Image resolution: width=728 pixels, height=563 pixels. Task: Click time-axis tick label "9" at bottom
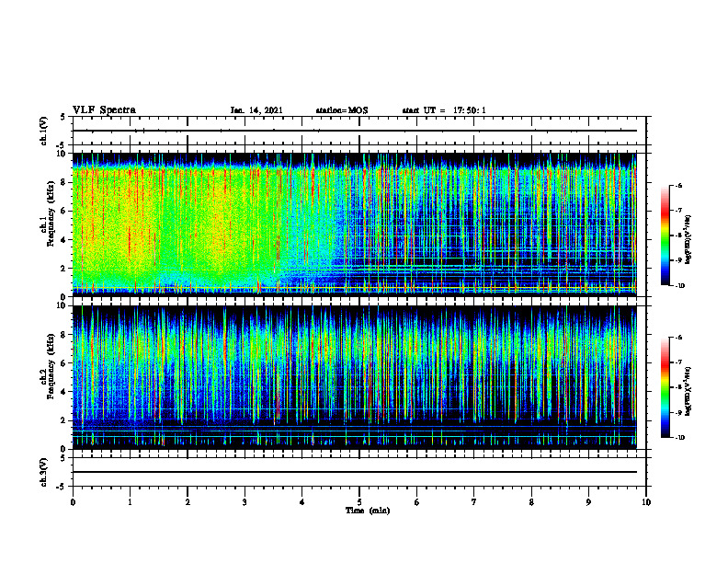(588, 502)
